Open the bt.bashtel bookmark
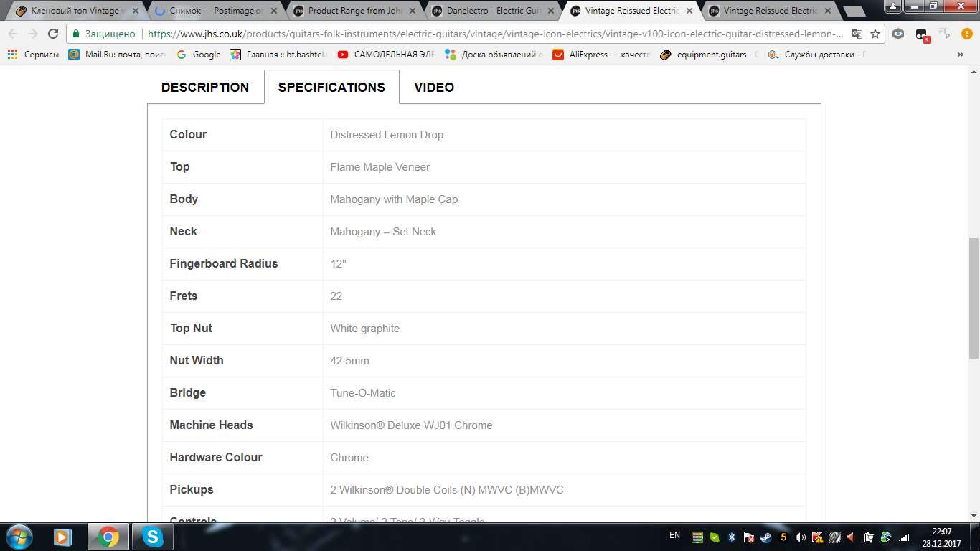980x551 pixels. (x=278, y=55)
